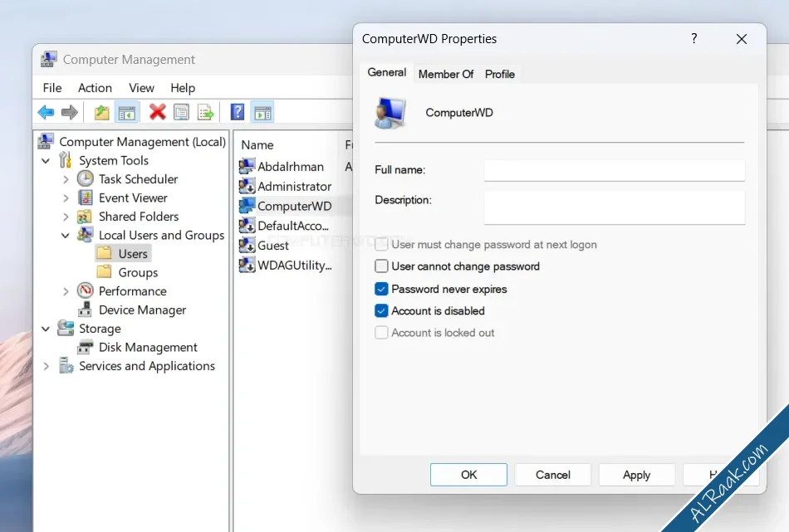Click the Disk Management icon
789x532 pixels.
(85, 347)
